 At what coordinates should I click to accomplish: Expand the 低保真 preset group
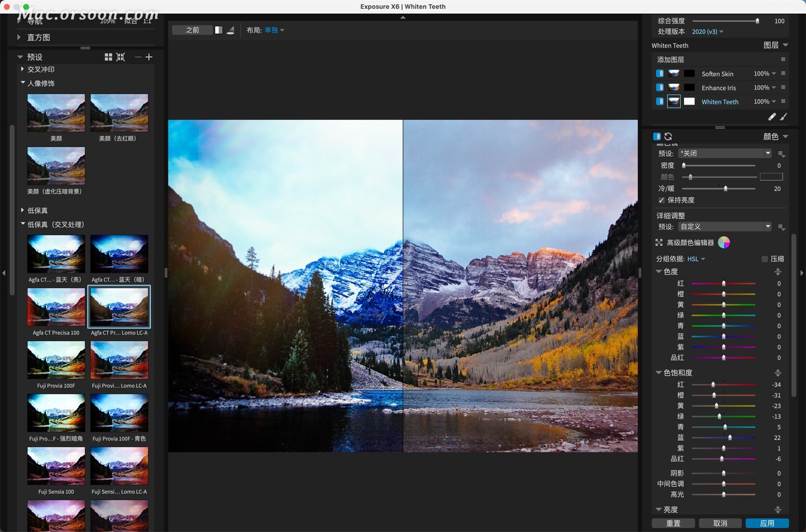pyautogui.click(x=22, y=210)
